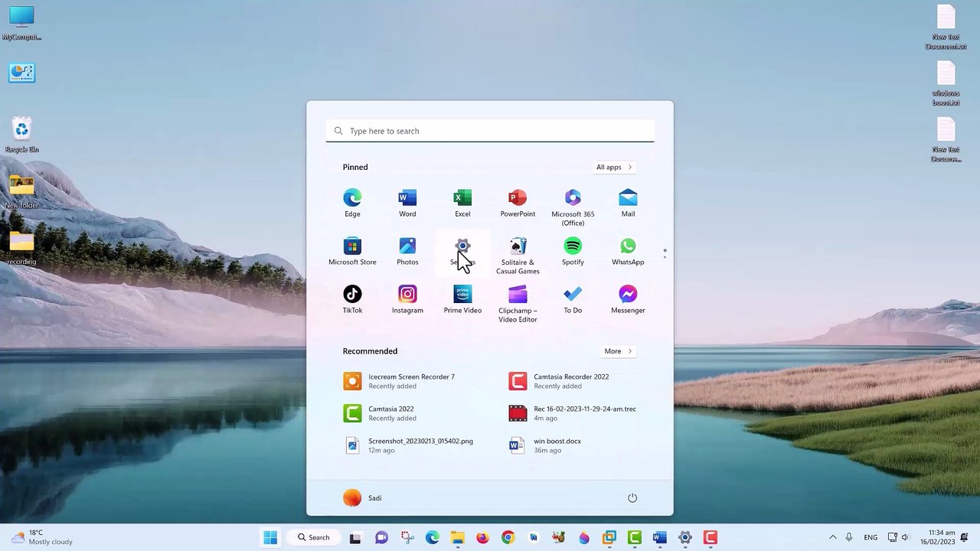Switch to the green Camtasia taskbar icon
The image size is (980, 551).
point(634,537)
